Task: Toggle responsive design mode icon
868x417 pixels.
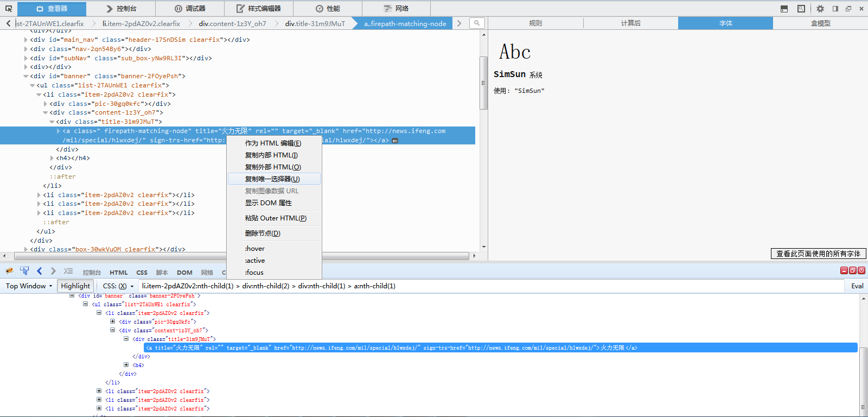Action: coord(801,9)
